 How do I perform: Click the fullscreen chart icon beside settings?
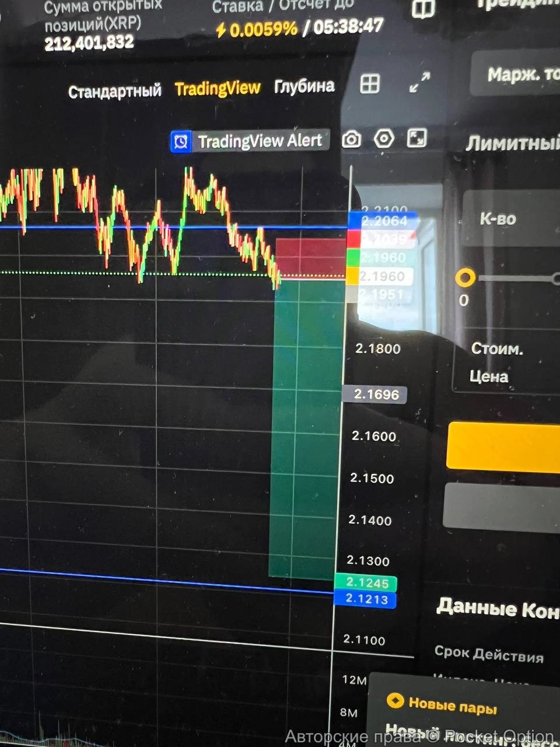416,138
